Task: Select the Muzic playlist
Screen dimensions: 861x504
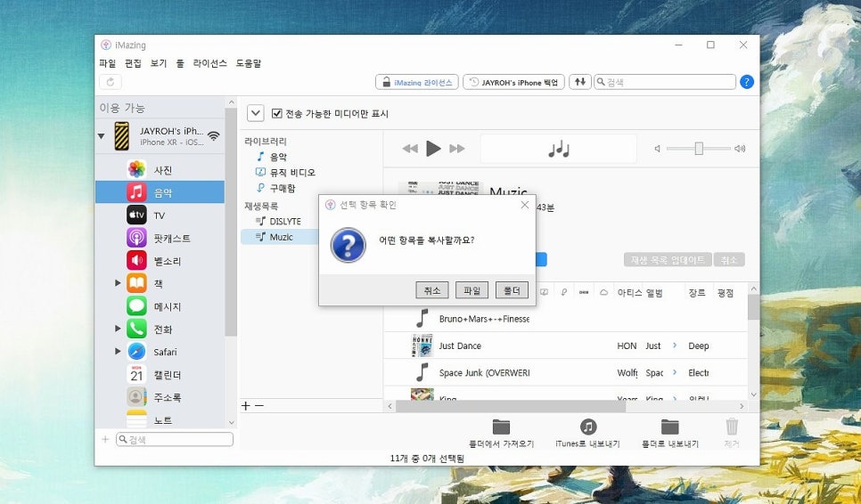Action: (x=280, y=237)
